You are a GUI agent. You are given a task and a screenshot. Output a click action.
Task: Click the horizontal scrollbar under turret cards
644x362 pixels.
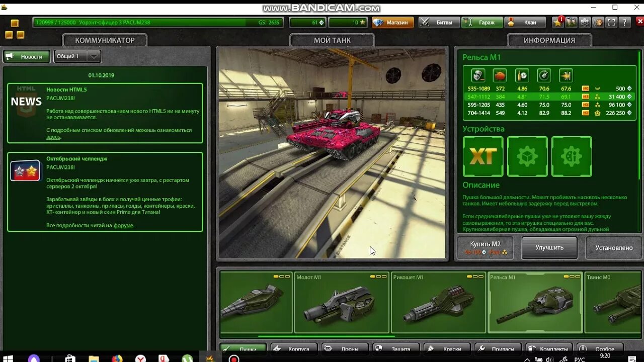coord(326,336)
